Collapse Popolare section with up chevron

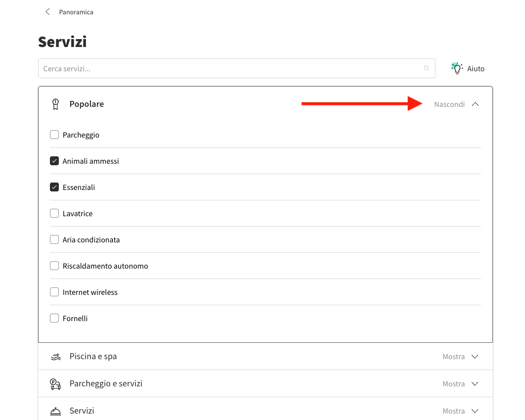click(475, 104)
